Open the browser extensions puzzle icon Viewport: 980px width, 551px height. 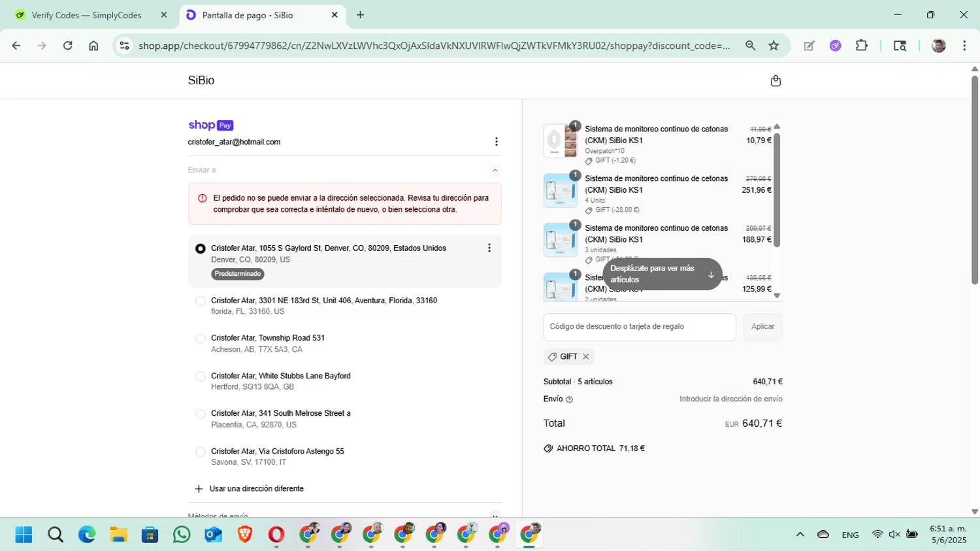tap(862, 46)
